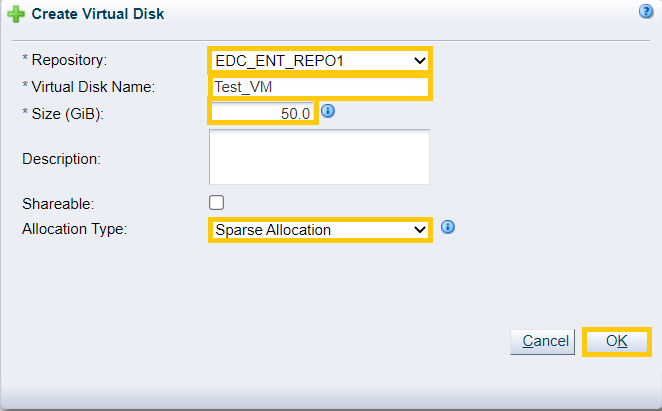Image resolution: width=662 pixels, height=411 pixels.
Task: Click the green plus icon beside the dialog title
Action: (16, 14)
